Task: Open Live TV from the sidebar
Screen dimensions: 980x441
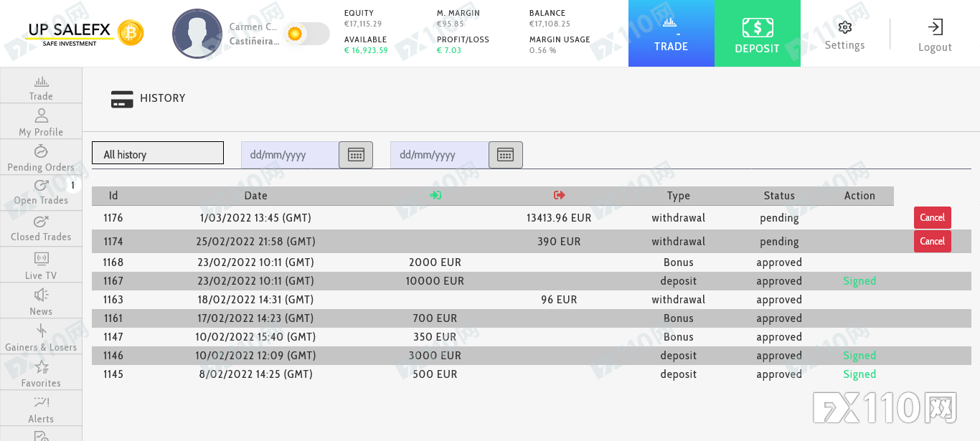Action: coord(41,265)
